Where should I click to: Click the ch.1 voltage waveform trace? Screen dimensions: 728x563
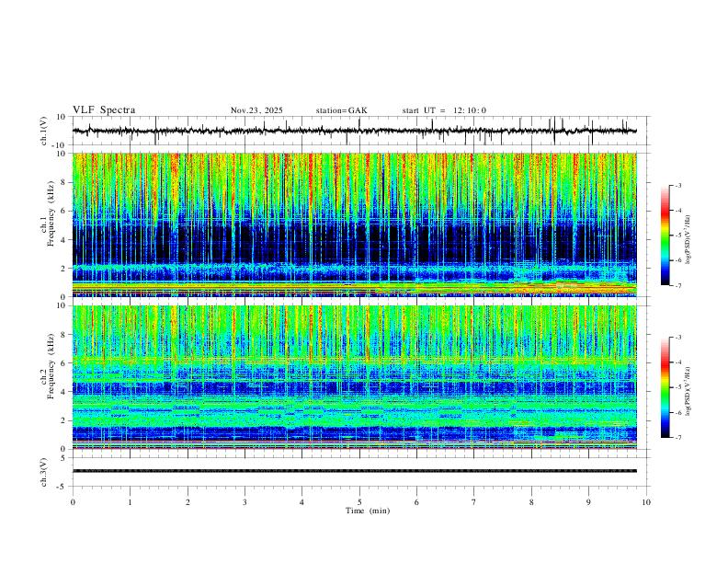(355, 131)
